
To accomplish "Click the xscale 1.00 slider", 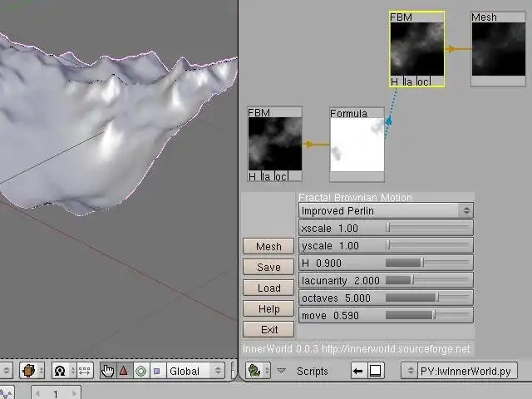I will tap(386, 228).
